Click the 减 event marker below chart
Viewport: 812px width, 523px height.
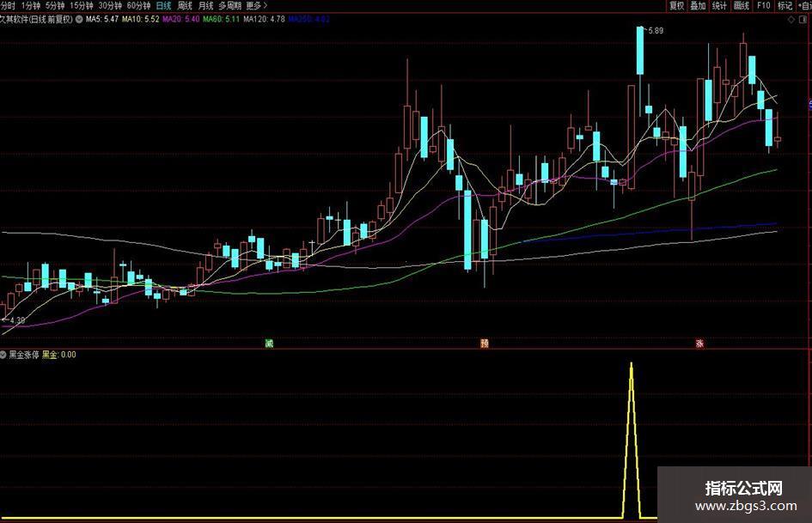coord(269,344)
